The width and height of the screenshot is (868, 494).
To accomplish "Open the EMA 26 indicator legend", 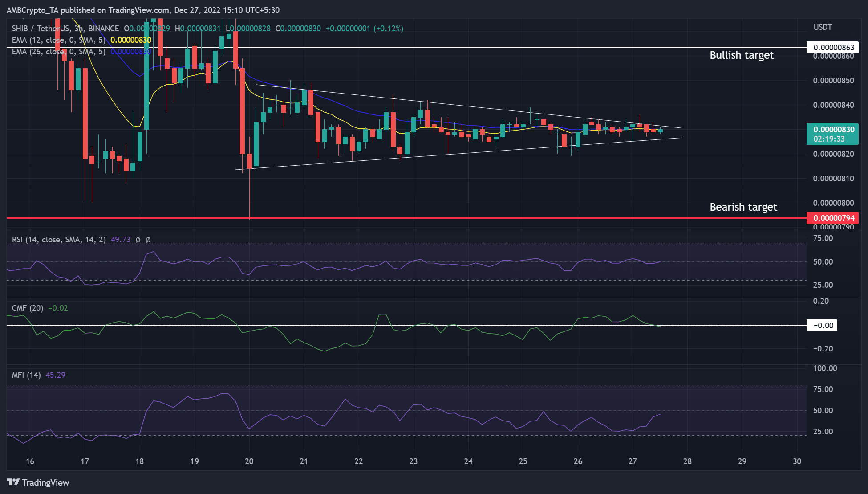I will coord(59,52).
